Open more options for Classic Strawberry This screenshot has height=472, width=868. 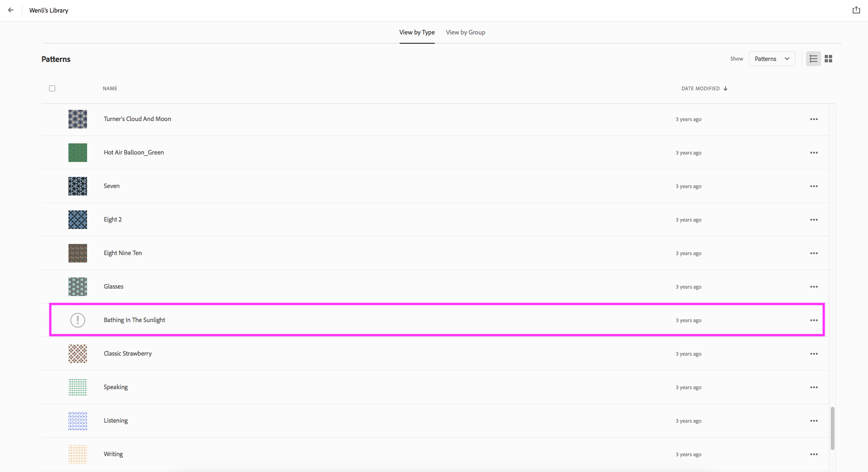click(814, 354)
